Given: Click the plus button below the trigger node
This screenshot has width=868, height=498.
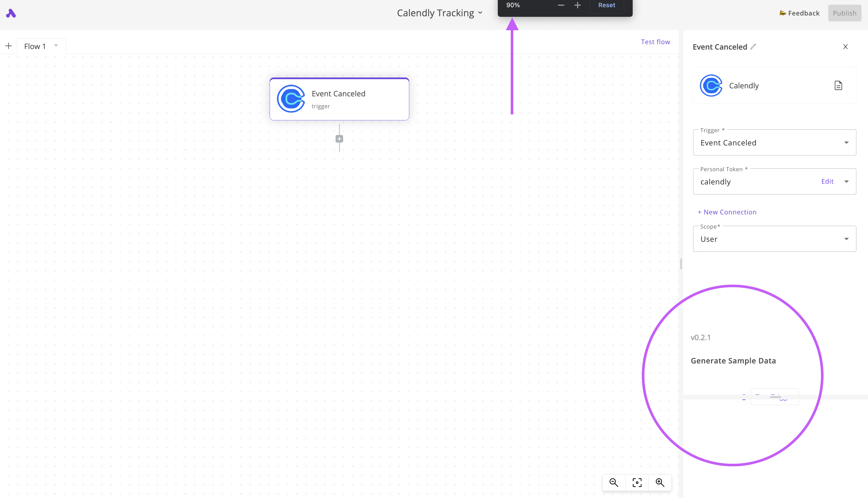Looking at the screenshot, I should point(339,138).
